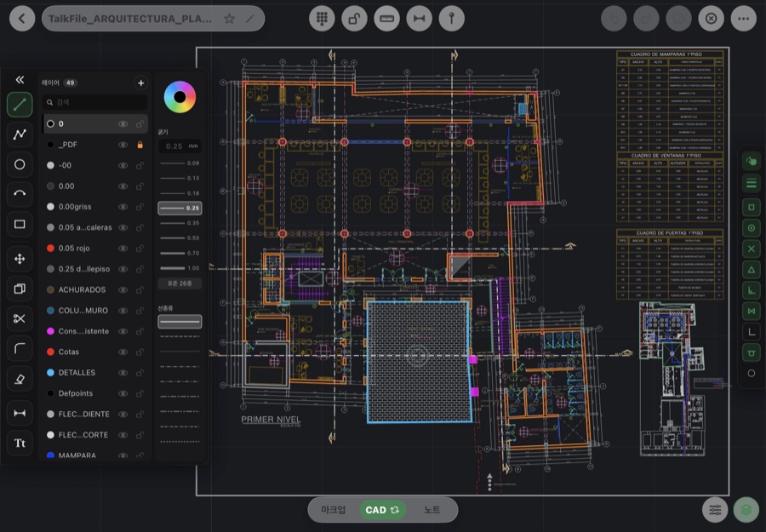
Task: Switch to the 노트 tab
Action: [x=432, y=510]
